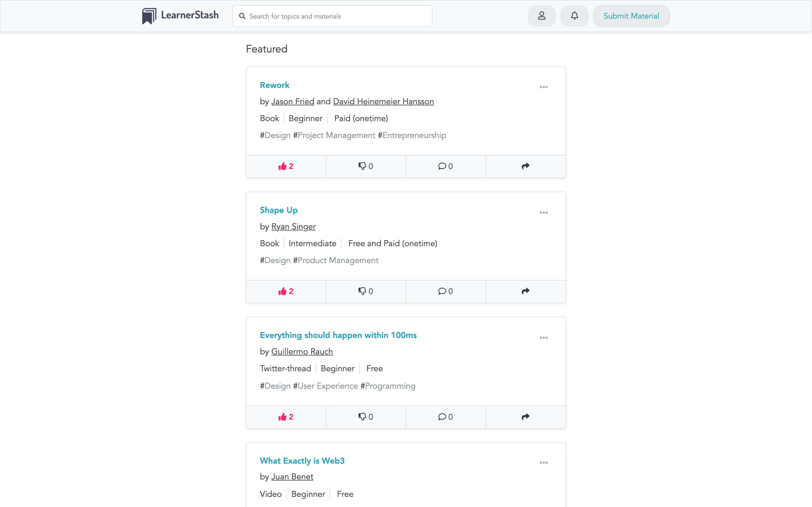Open the notifications bell

point(574,16)
